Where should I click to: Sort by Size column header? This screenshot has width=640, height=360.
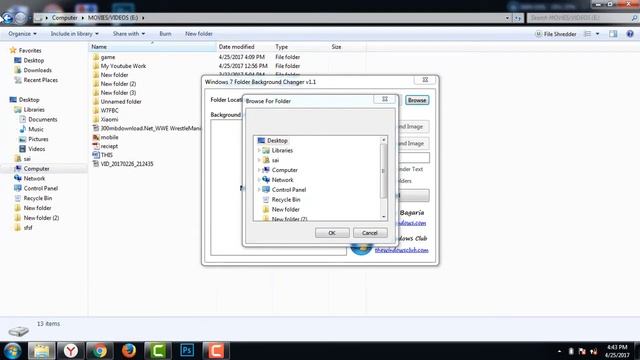pyautogui.click(x=348, y=47)
